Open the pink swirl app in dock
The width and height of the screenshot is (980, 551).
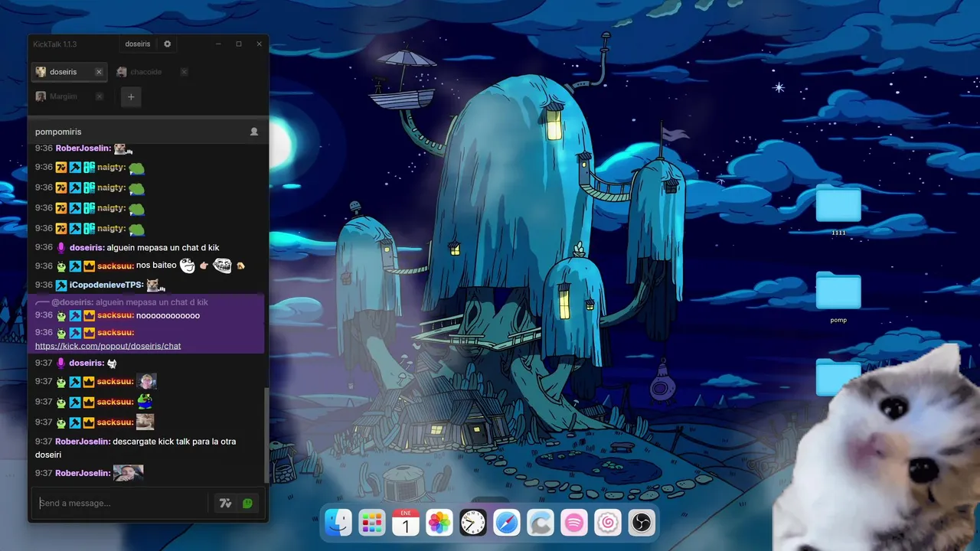pyautogui.click(x=608, y=523)
